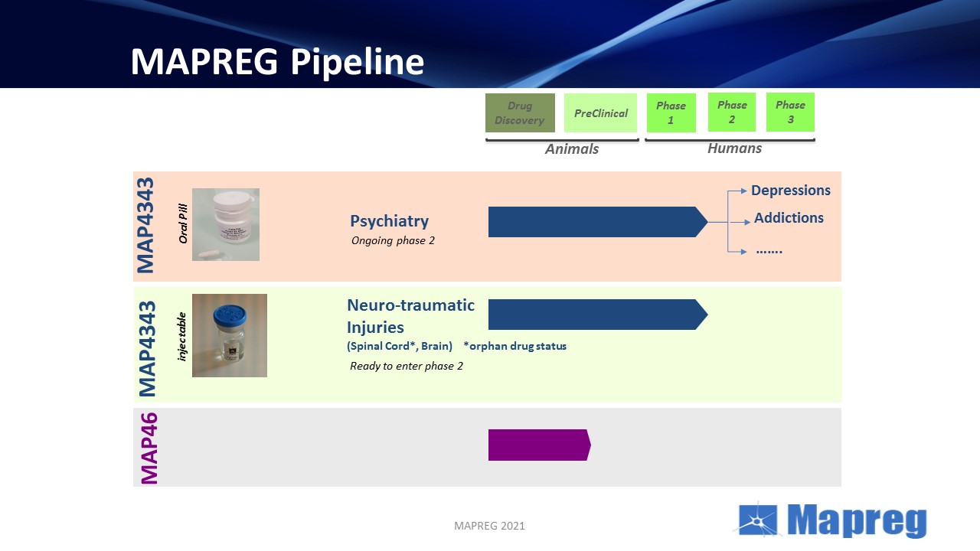Click the 'Humans' label
This screenshot has width=980, height=551.
point(734,148)
